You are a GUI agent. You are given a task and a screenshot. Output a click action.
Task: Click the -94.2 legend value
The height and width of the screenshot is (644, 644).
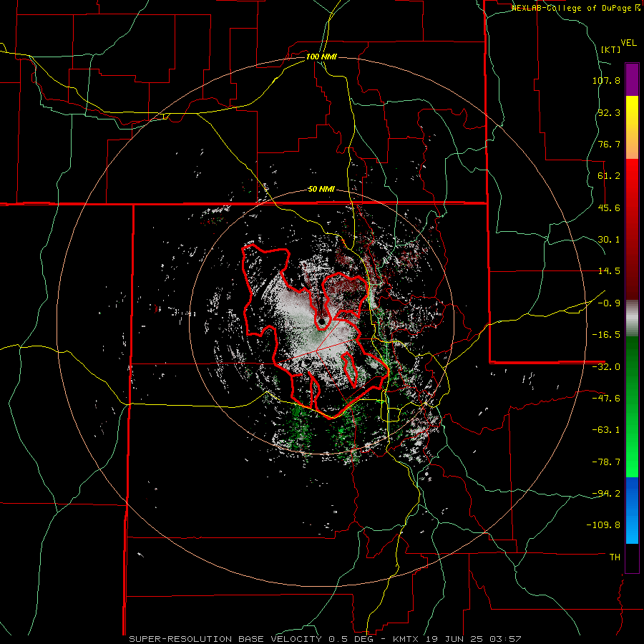(x=606, y=494)
